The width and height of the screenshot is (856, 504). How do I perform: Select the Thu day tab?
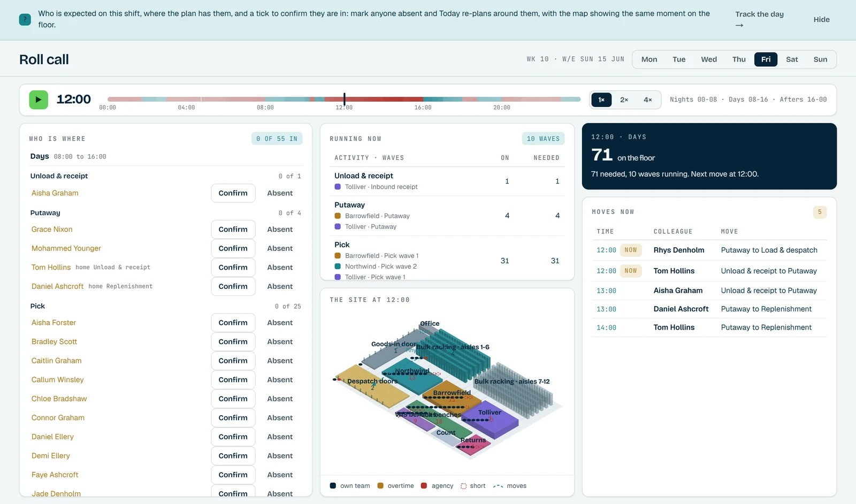pyautogui.click(x=739, y=59)
